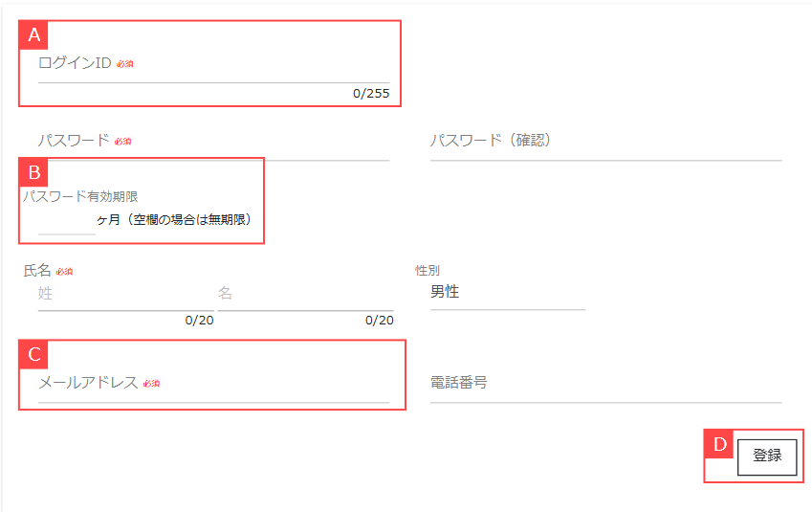The width and height of the screenshot is (812, 512).
Task: Click the ヶ月（空欄の場合は無期限） hint text
Action: click(x=174, y=220)
